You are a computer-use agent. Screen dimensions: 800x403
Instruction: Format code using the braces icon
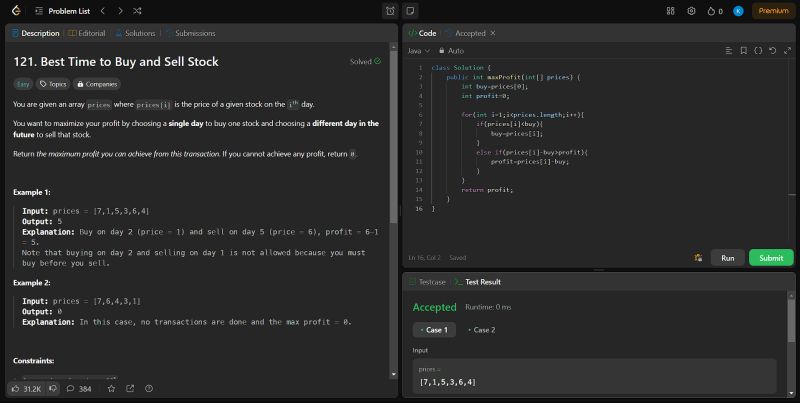click(x=758, y=50)
